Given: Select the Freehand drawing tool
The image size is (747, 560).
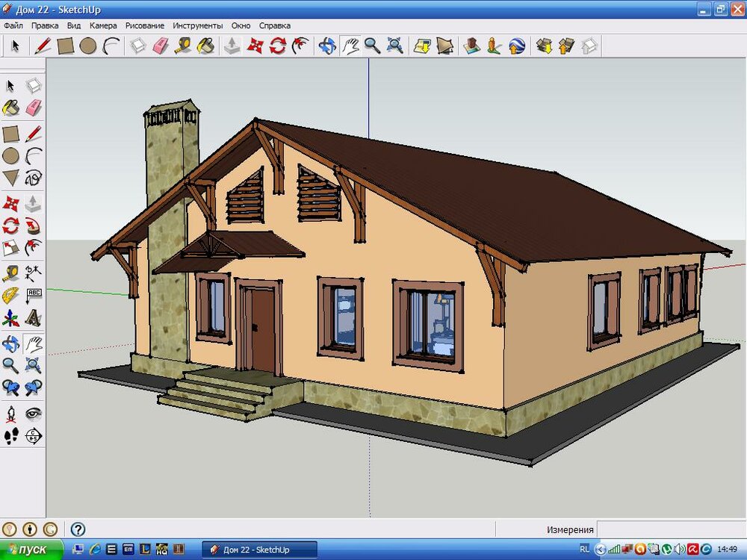Looking at the screenshot, I should [x=34, y=178].
